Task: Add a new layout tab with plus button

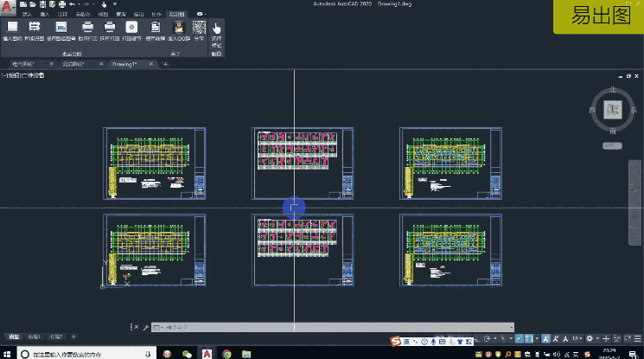Action: pos(73,337)
